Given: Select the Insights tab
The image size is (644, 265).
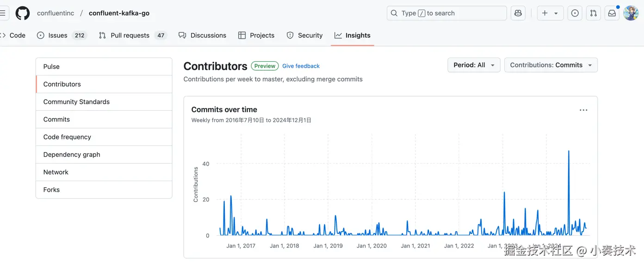Looking at the screenshot, I should [x=353, y=35].
